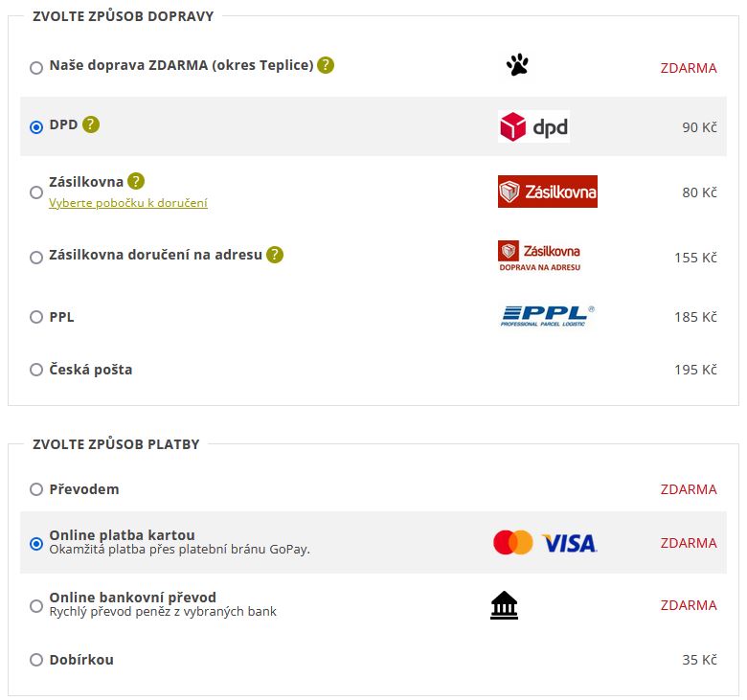Click the red Zásilkovna logo
This screenshot has height=700, width=747.
(x=548, y=192)
